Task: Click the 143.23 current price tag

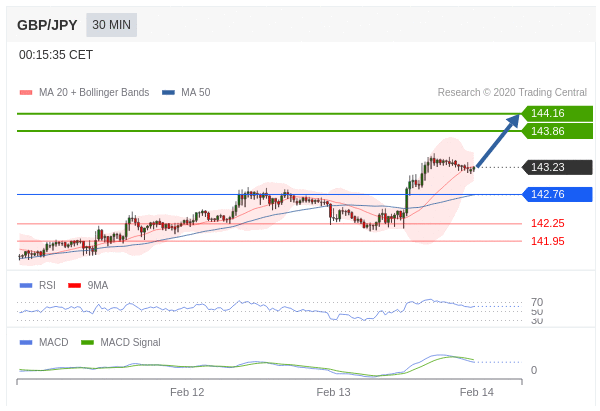Action: point(555,167)
